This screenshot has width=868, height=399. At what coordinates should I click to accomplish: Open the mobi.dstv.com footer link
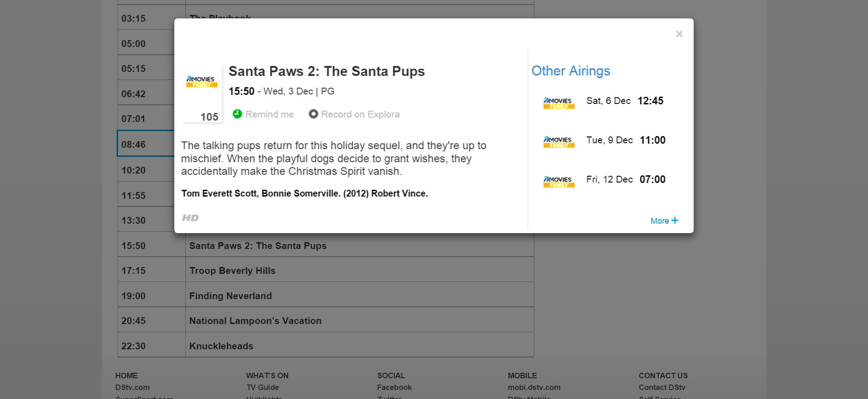(x=534, y=387)
